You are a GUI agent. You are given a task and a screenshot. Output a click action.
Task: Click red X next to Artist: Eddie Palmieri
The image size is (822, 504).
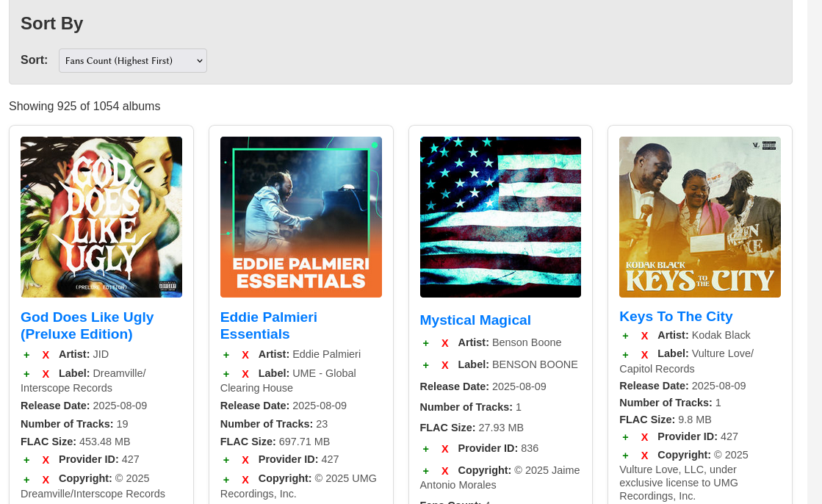(x=245, y=355)
